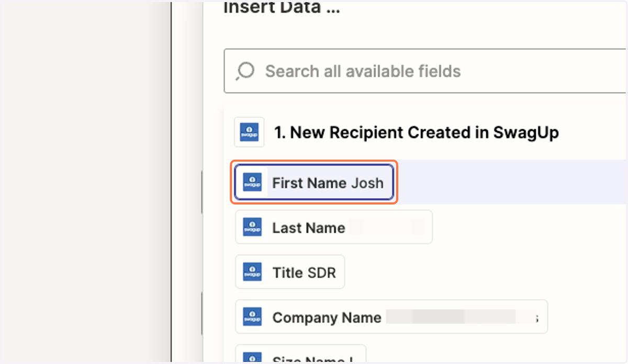Click SwagUp icon in Company Name pill

(x=252, y=317)
